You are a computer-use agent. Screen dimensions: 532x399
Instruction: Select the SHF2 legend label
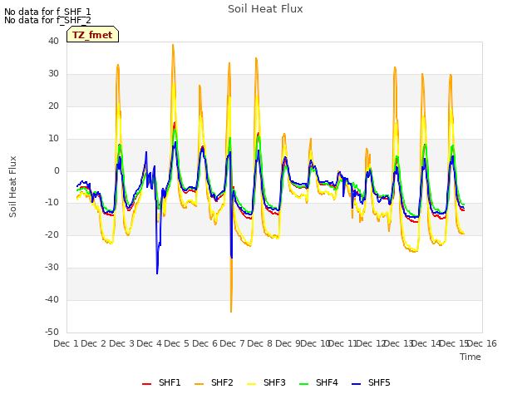tap(222, 382)
